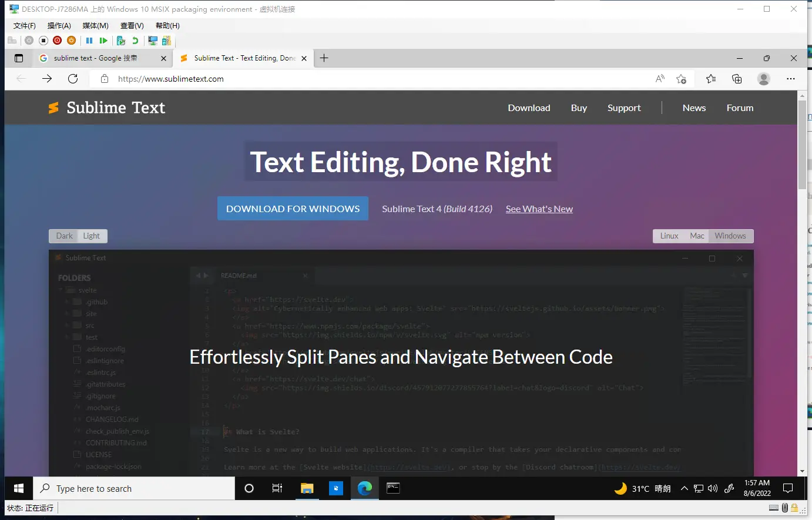Open the 查看(V) menu in Hyper-V
This screenshot has height=520, width=812.
click(x=132, y=26)
